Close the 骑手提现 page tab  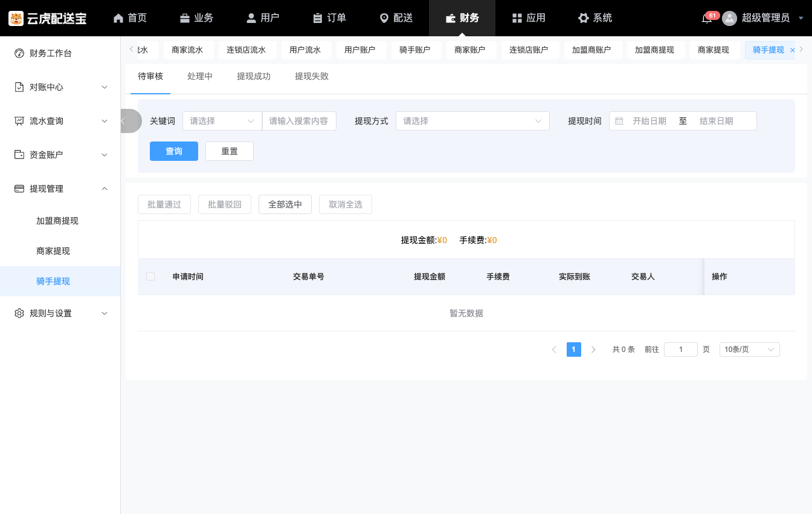793,50
